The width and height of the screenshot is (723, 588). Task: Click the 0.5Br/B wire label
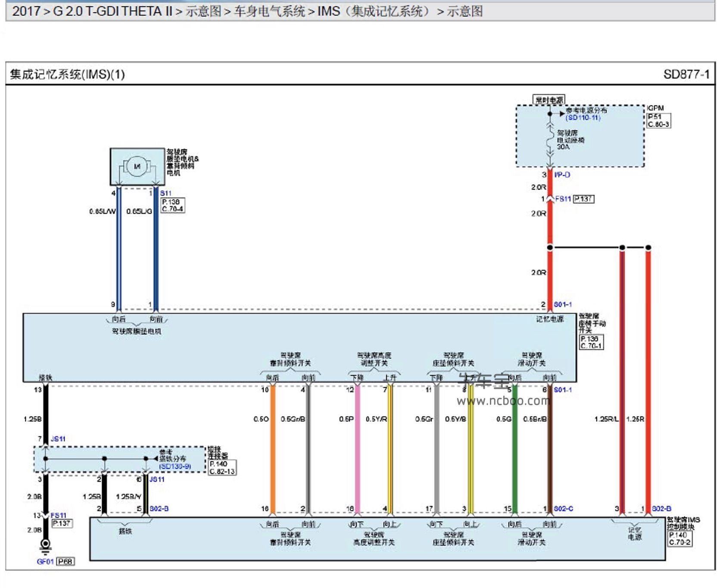point(535,419)
